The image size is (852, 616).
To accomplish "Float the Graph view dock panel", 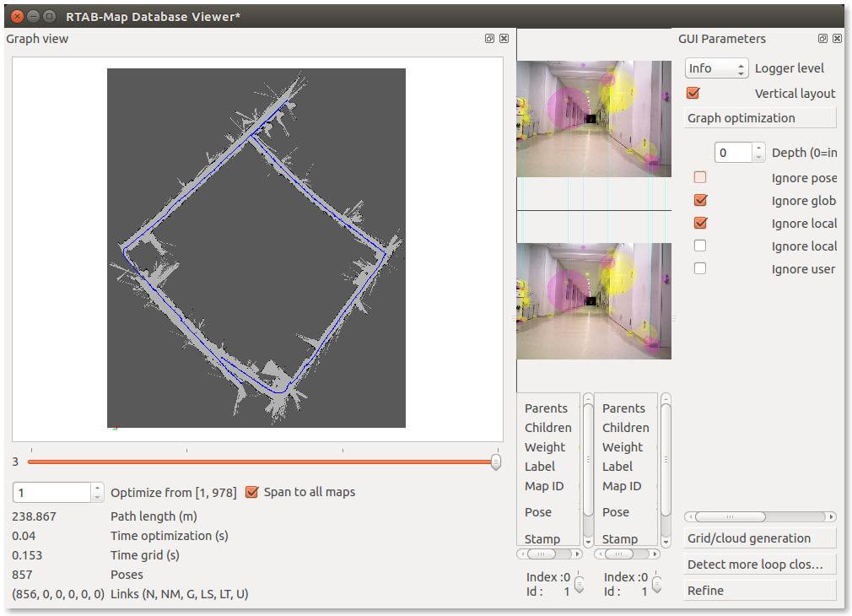I will (x=489, y=39).
